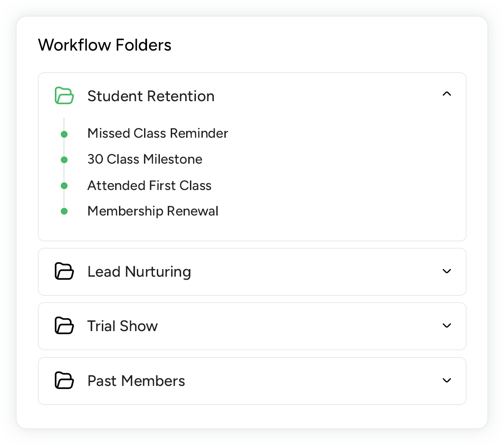The height and width of the screenshot is (445, 504).
Task: Click the green dot beside Membership Renewal
Action: 64,211
